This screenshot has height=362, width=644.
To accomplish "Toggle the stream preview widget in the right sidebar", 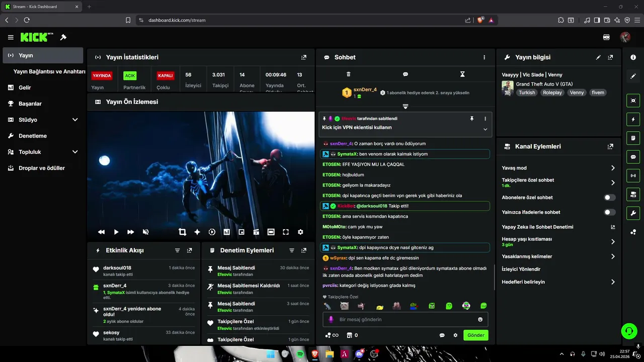I will coord(633,101).
